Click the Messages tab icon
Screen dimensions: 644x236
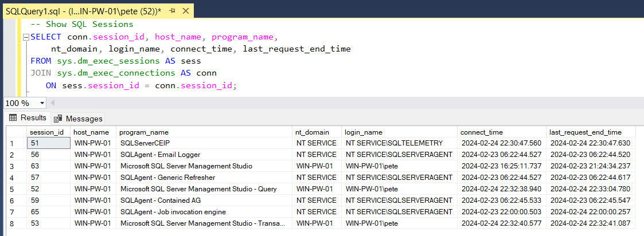(x=58, y=119)
